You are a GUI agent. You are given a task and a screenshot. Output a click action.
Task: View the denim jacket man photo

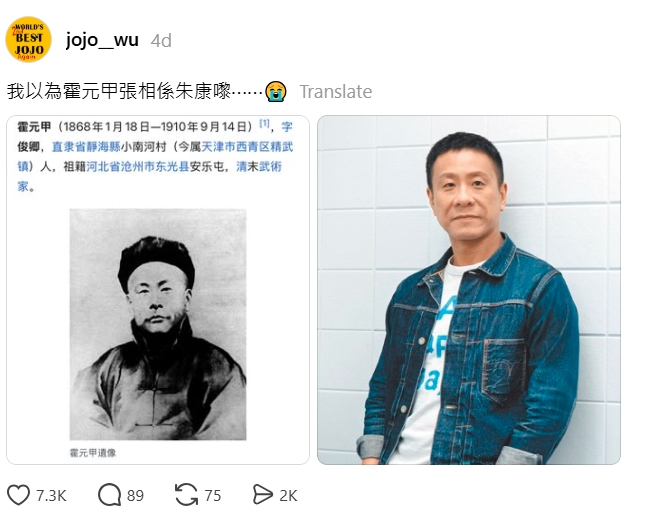pos(469,290)
